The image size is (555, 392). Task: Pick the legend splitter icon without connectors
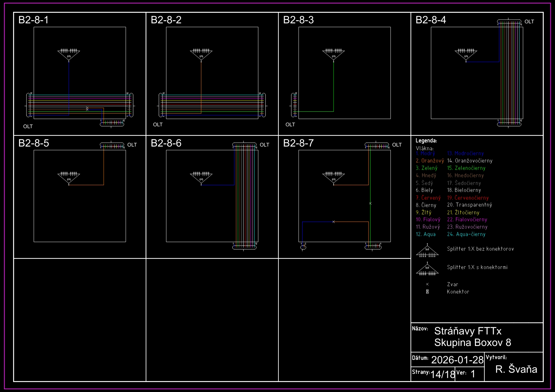tap(427, 251)
